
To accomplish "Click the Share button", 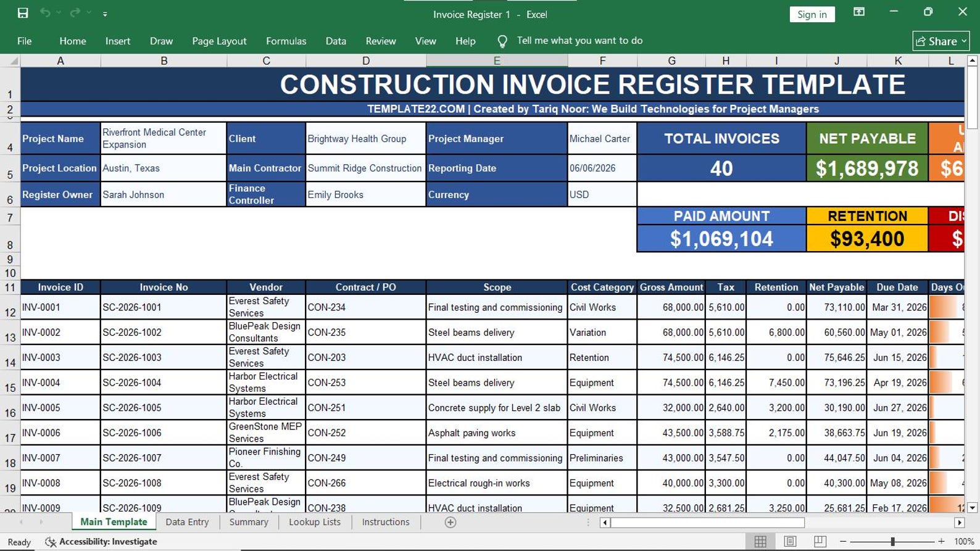I will click(941, 41).
